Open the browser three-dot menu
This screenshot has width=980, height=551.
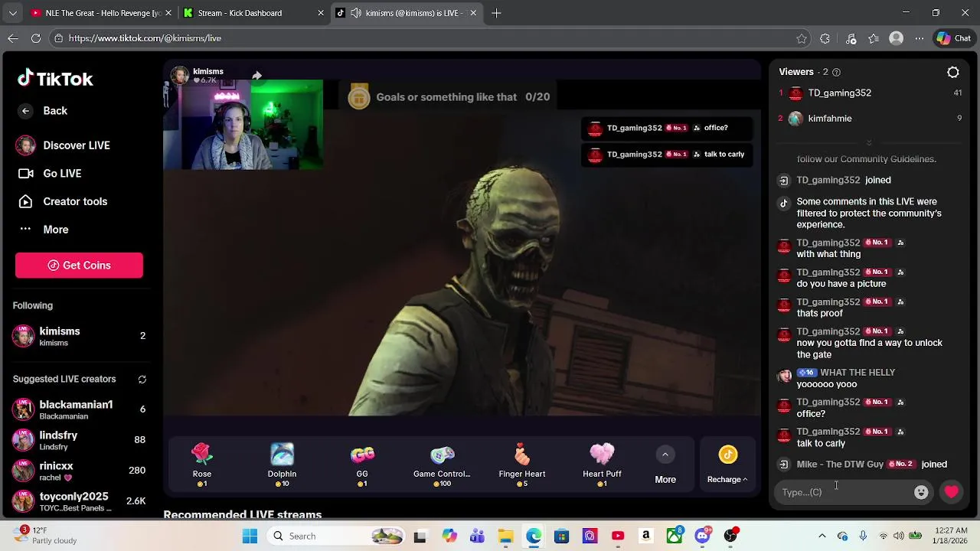click(x=919, y=38)
